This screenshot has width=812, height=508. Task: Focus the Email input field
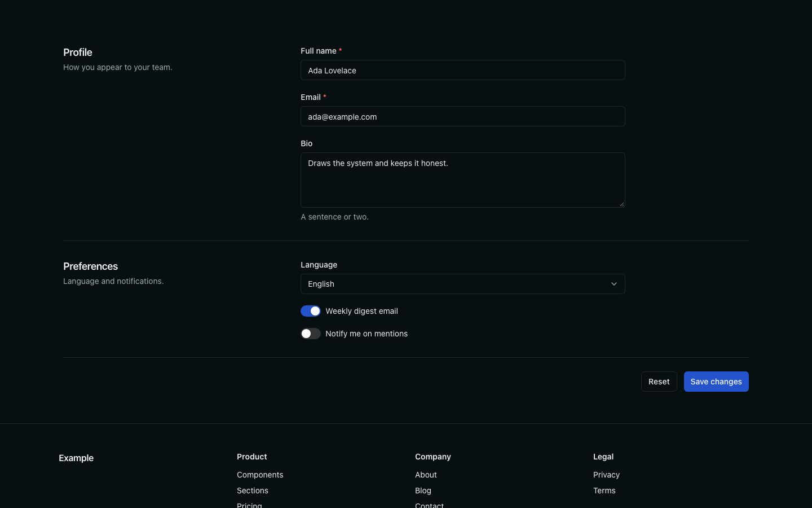[x=462, y=116]
